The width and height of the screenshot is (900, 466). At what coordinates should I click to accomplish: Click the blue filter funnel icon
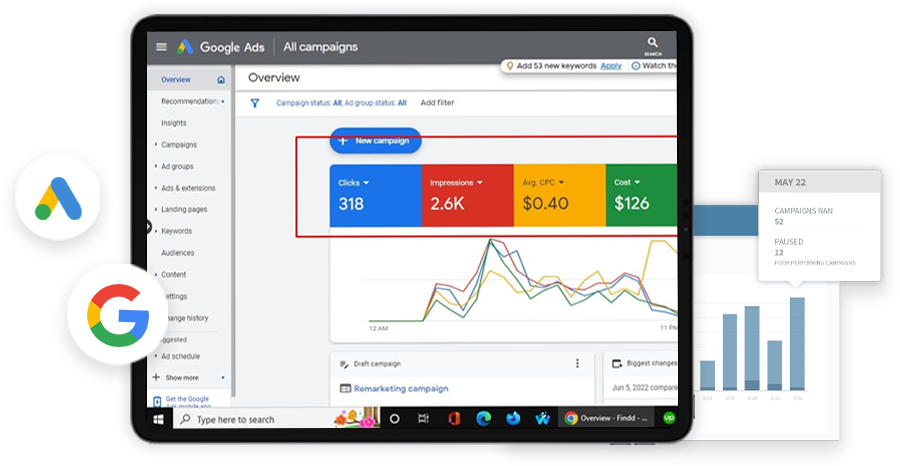coord(255,102)
